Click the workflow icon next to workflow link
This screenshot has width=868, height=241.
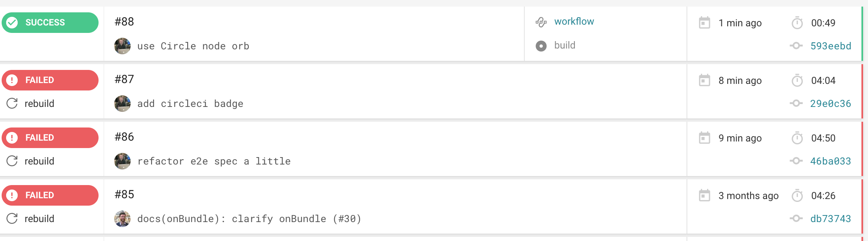(541, 22)
